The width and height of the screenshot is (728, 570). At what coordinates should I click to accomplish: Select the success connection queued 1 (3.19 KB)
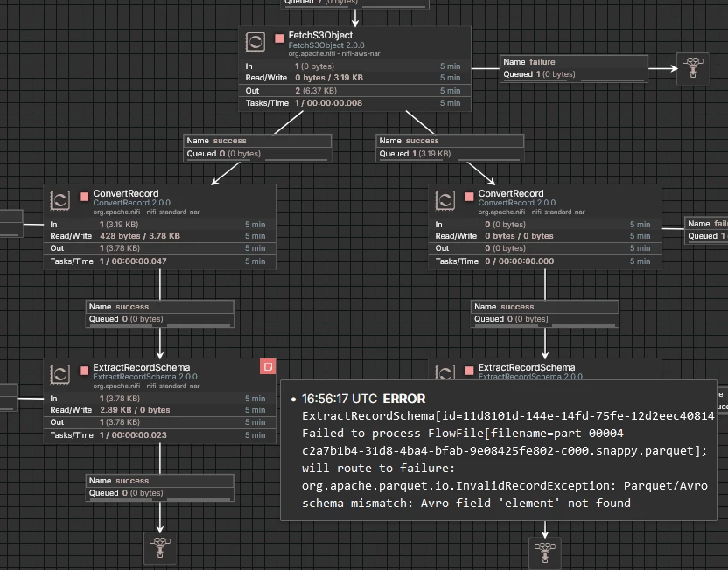(x=450, y=148)
